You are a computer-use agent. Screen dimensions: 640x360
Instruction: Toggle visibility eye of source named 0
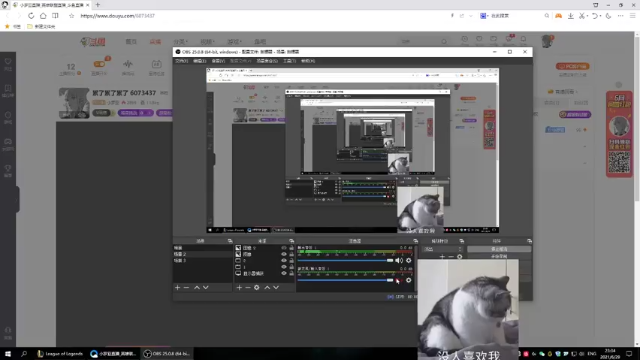[x=284, y=260]
